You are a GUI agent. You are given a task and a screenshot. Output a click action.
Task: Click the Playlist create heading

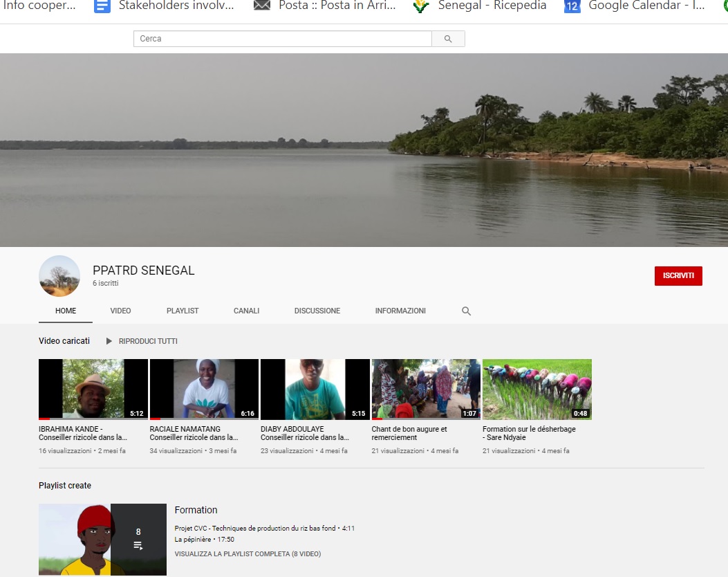click(65, 486)
